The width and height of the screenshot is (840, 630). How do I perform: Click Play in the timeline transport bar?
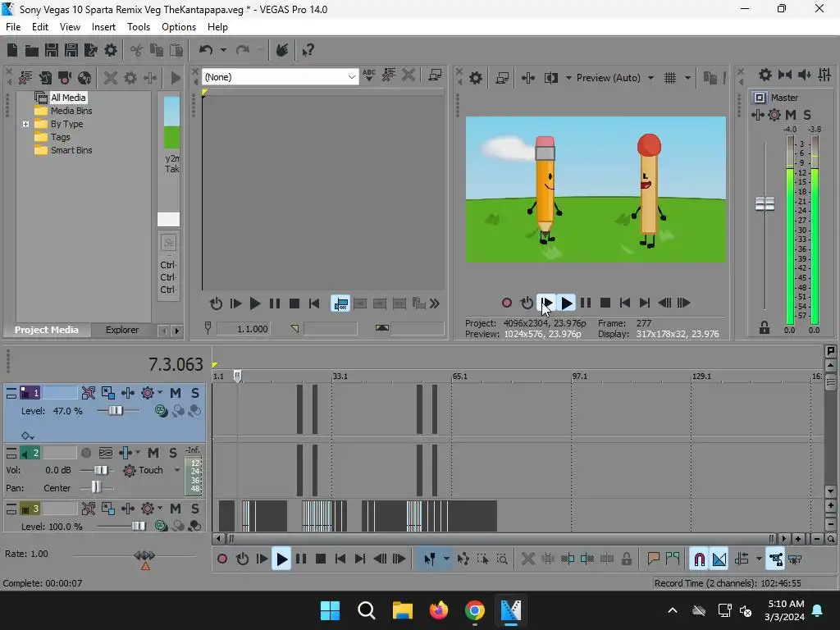tap(281, 559)
